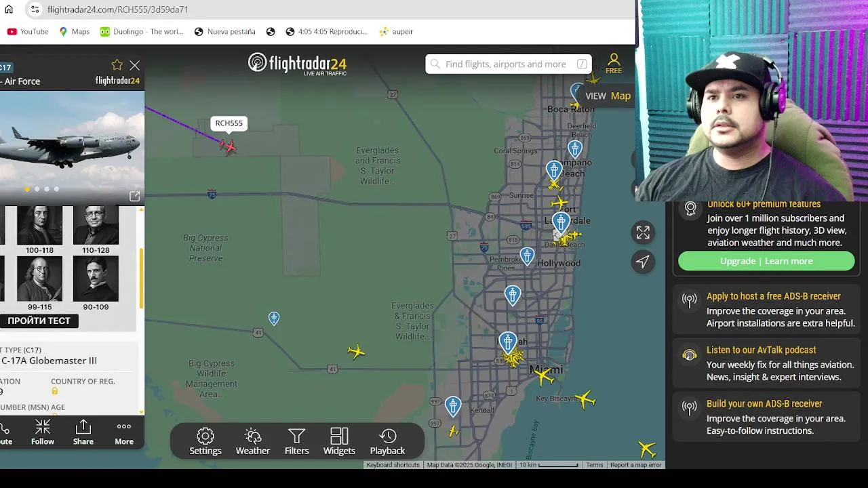Share this flight
The image size is (868, 488).
[83, 432]
